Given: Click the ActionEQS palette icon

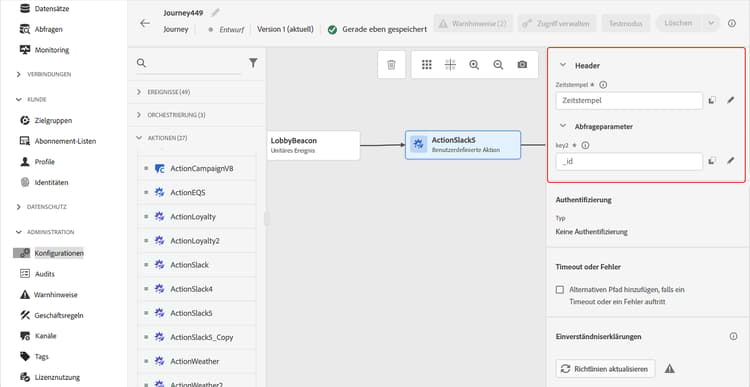Looking at the screenshot, I should [x=160, y=192].
